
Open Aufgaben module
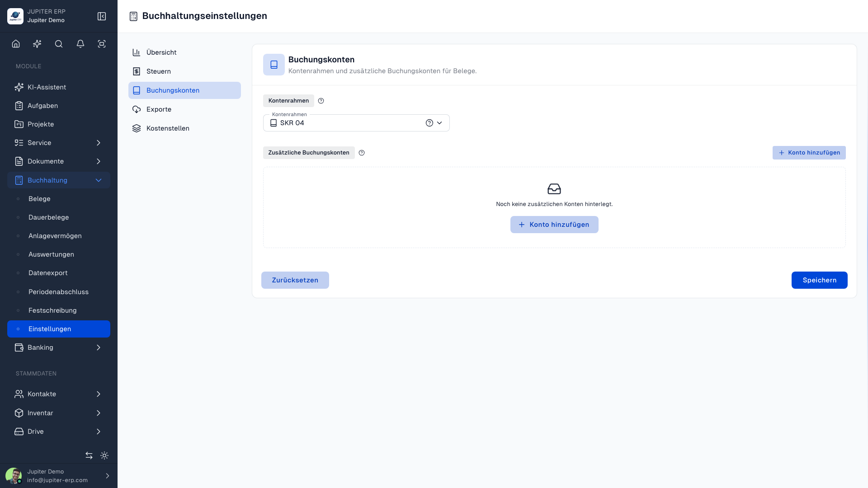pyautogui.click(x=59, y=106)
